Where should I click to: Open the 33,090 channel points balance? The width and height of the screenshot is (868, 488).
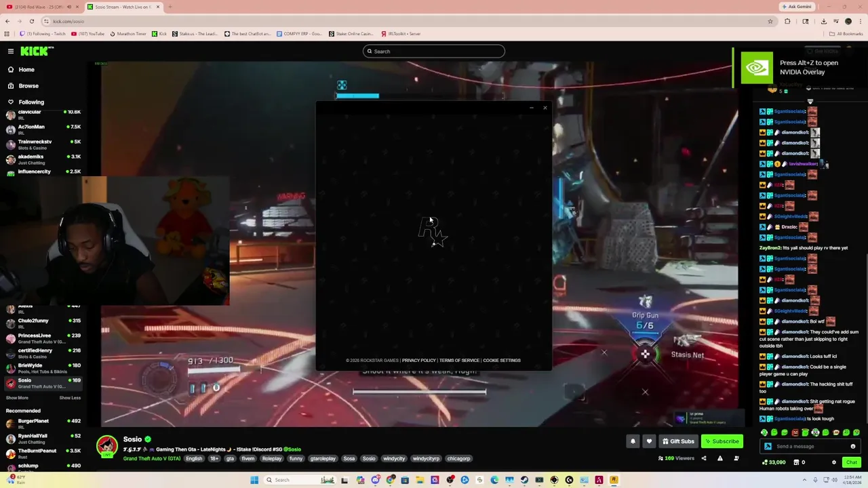pyautogui.click(x=774, y=462)
